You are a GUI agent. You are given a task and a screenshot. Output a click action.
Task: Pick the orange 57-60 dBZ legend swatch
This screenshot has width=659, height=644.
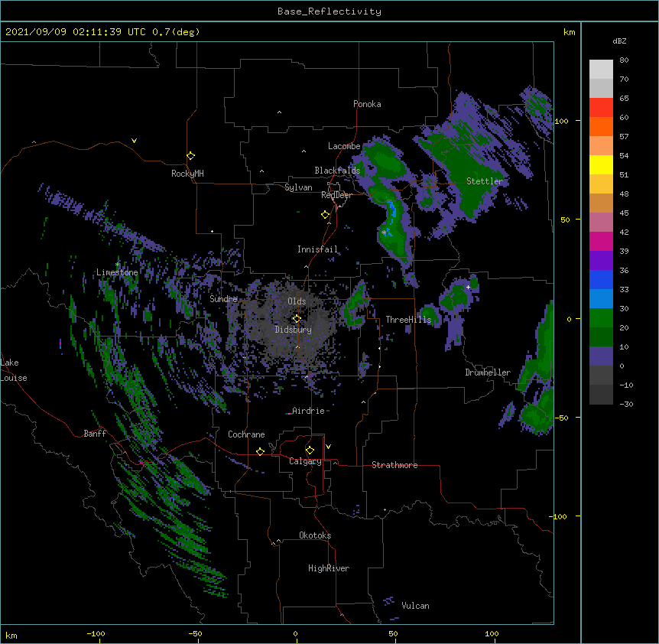(x=601, y=126)
